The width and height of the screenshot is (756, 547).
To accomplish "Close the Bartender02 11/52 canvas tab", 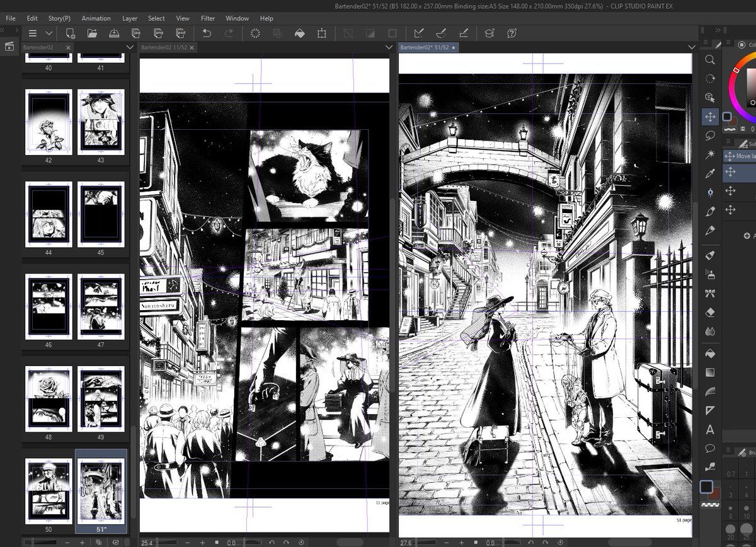I will pos(192,47).
